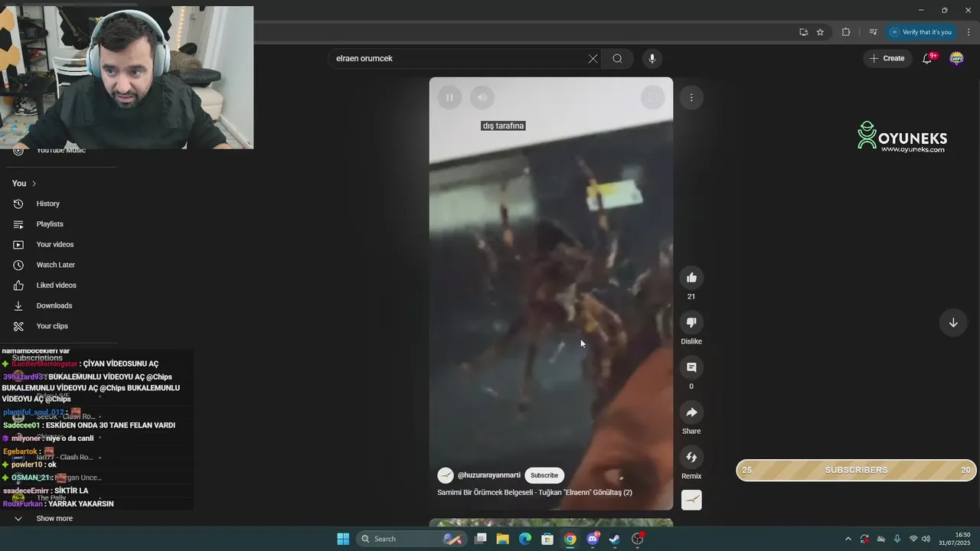This screenshot has height=551, width=980.
Task: Open the Remix option
Action: coord(691,457)
